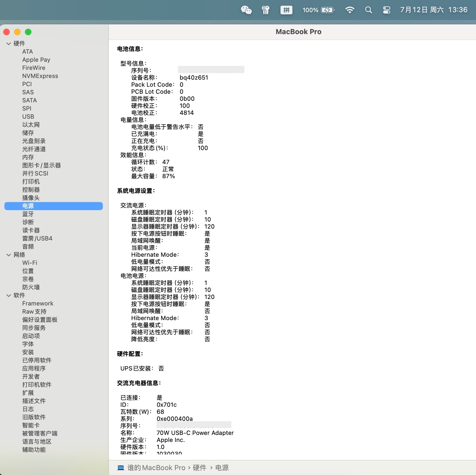Select 雷雳/USB4 in the sidebar
Image resolution: width=476 pixels, height=475 pixels.
37,238
